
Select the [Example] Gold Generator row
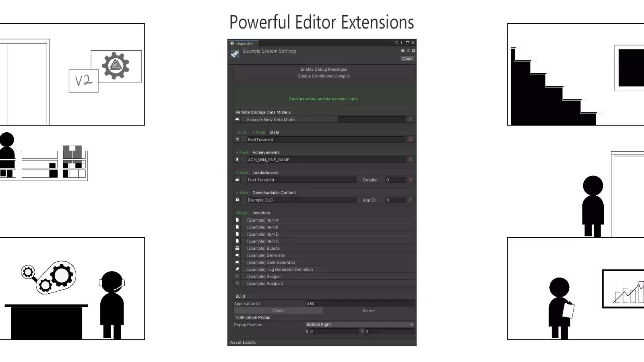coord(324,262)
